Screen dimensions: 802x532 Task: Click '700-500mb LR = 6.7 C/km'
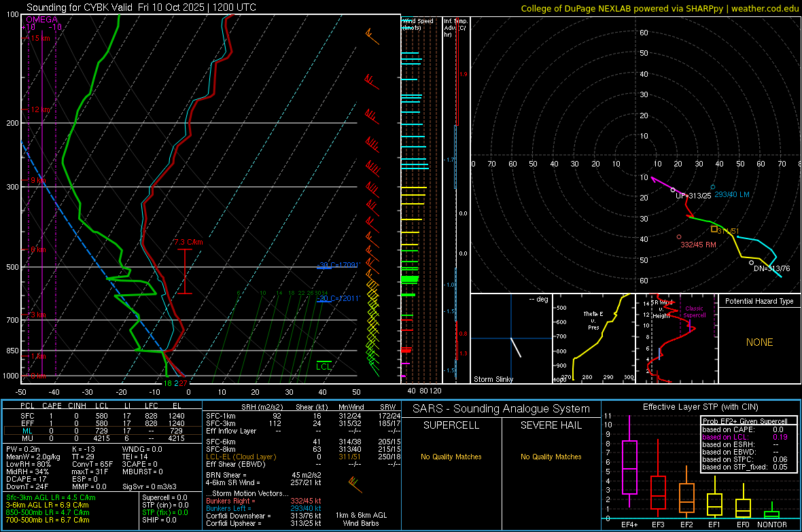click(x=48, y=520)
